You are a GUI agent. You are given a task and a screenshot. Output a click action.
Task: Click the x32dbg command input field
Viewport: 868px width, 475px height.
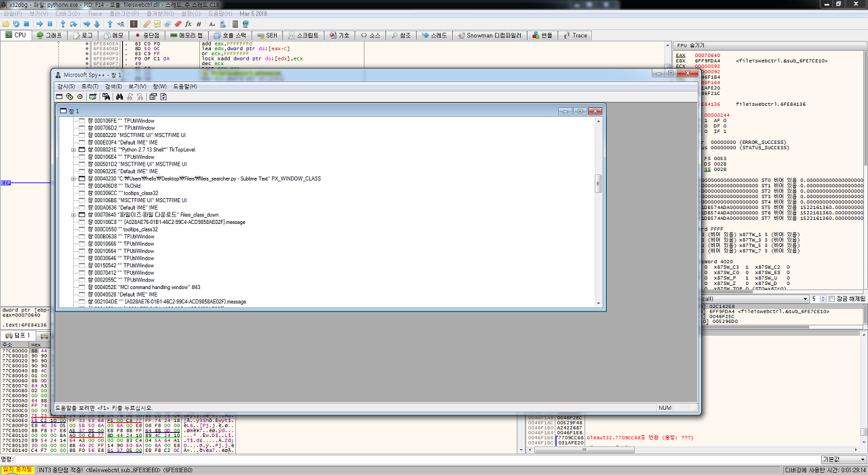click(417, 459)
